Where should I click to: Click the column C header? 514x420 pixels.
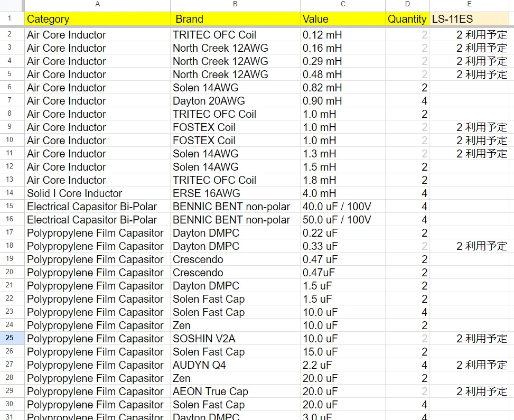point(343,4)
